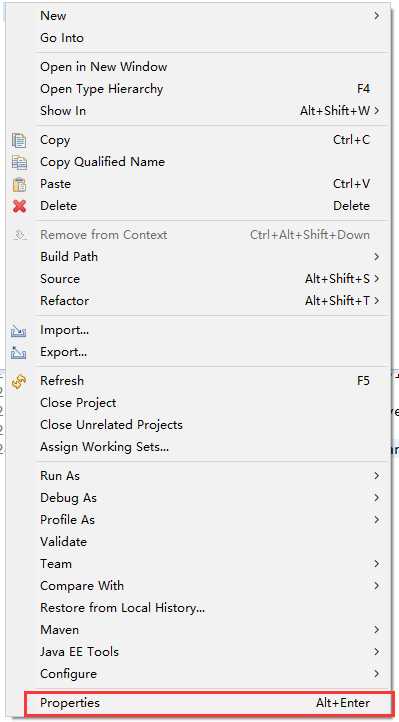Click the Paste clipboard icon
The image size is (399, 722).
(19, 184)
